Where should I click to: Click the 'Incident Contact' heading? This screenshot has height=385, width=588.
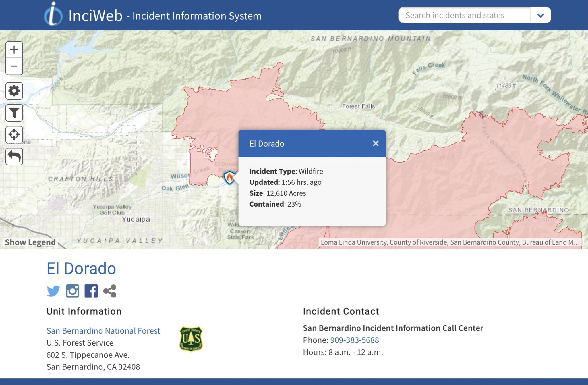pos(341,311)
